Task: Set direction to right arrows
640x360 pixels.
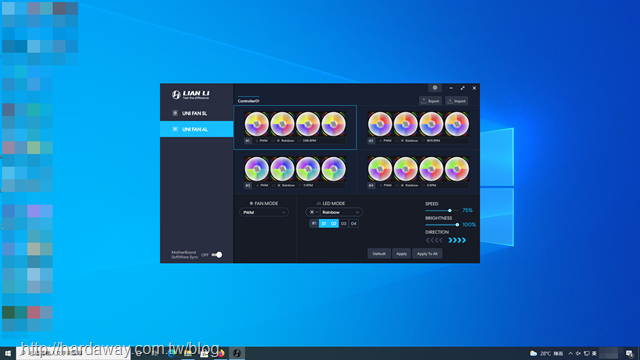Action: [457, 240]
